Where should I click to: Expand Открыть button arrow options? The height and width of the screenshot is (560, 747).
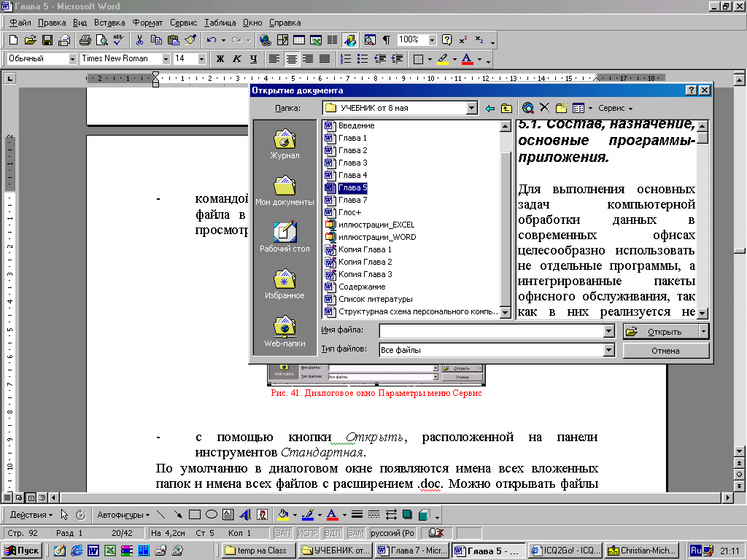(x=704, y=332)
